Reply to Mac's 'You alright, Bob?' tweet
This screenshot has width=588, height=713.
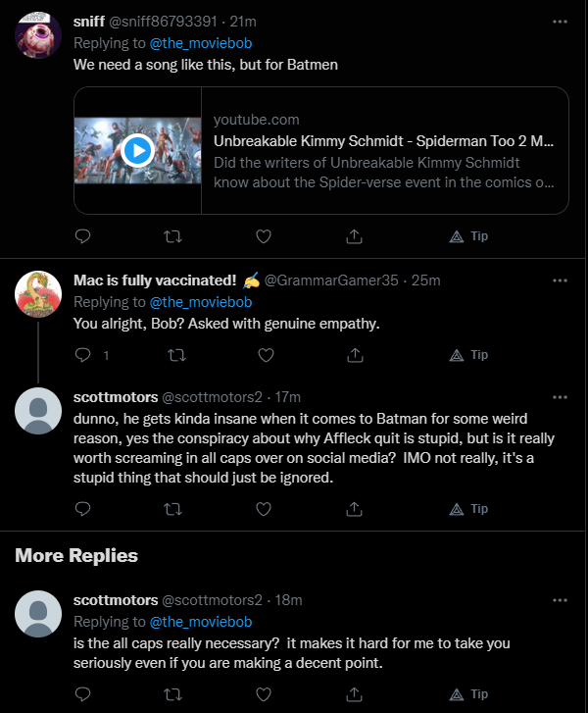pos(83,355)
